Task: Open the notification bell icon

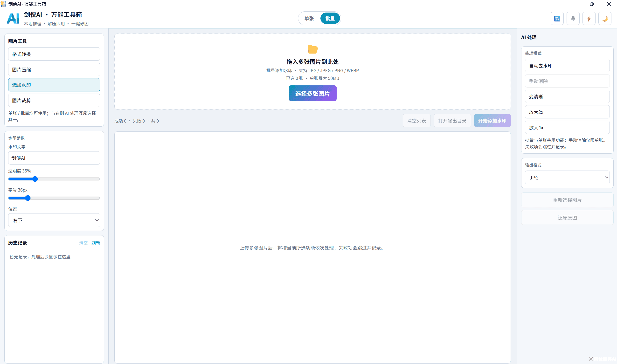Action: pyautogui.click(x=573, y=18)
